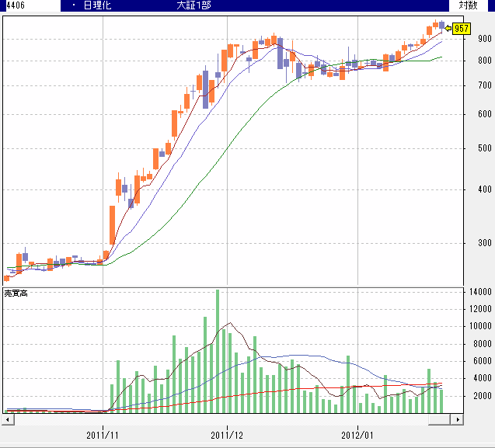Click the 8000 volume axis label
The width and height of the screenshot is (495, 448).
coord(483,344)
